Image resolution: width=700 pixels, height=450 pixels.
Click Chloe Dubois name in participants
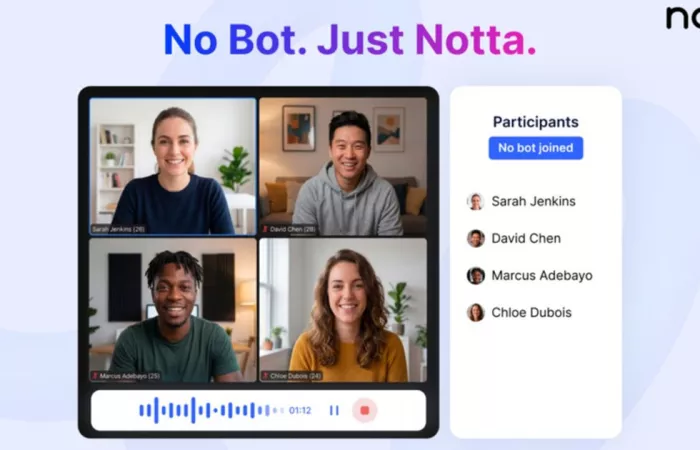click(531, 312)
